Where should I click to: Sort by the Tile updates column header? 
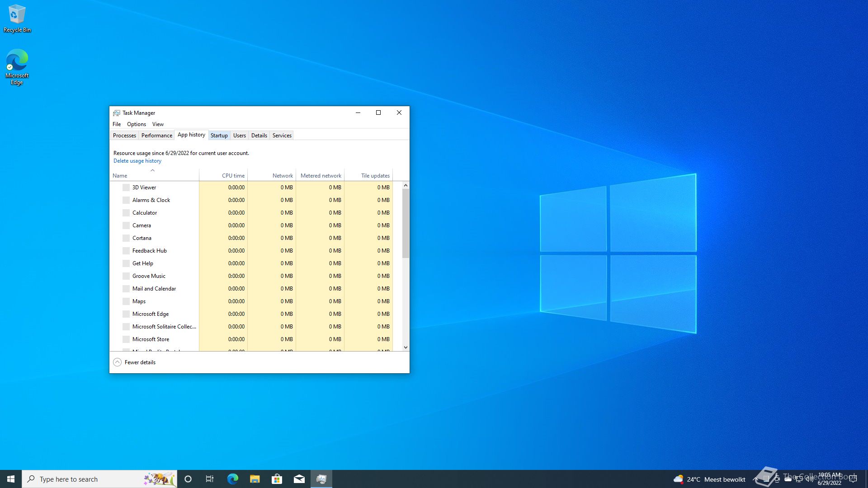(x=368, y=175)
